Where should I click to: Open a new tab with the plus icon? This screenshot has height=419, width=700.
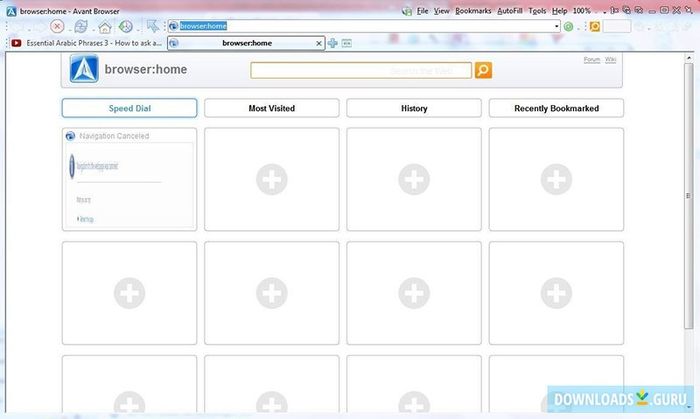(333, 43)
